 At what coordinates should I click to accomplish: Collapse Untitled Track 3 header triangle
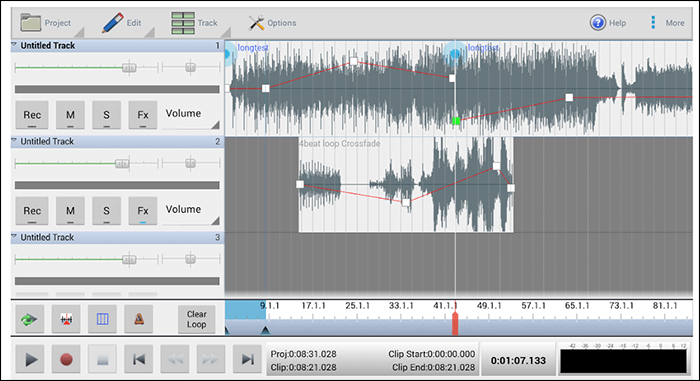point(14,237)
